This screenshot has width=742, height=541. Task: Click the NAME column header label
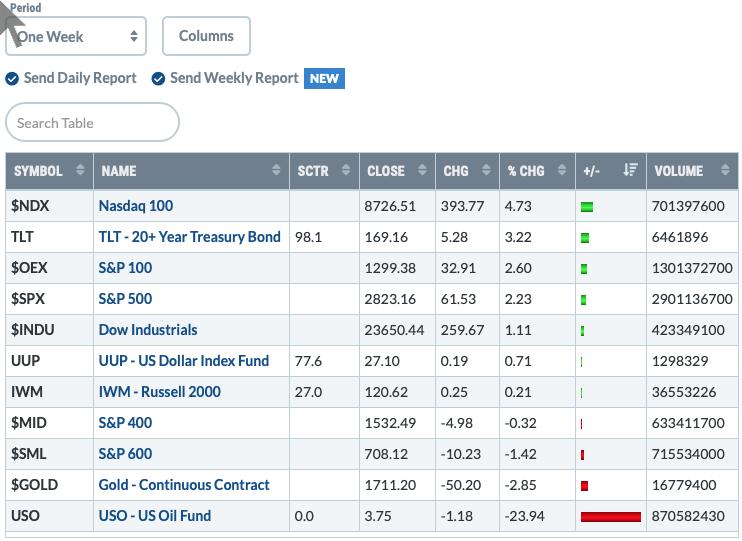pos(119,171)
